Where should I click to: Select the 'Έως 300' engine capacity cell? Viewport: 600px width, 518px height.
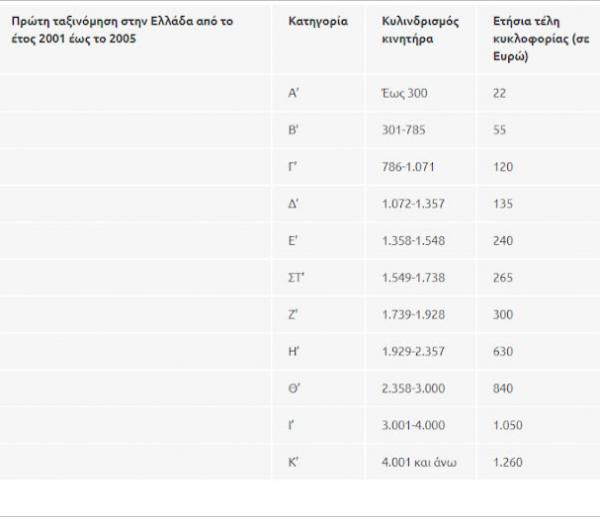pyautogui.click(x=404, y=93)
